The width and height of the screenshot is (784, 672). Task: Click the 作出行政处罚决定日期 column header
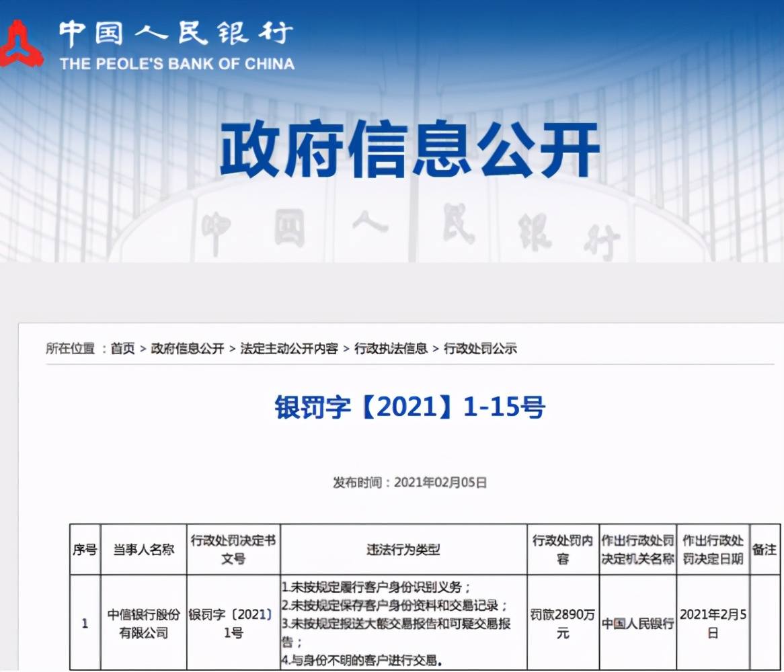[713, 550]
